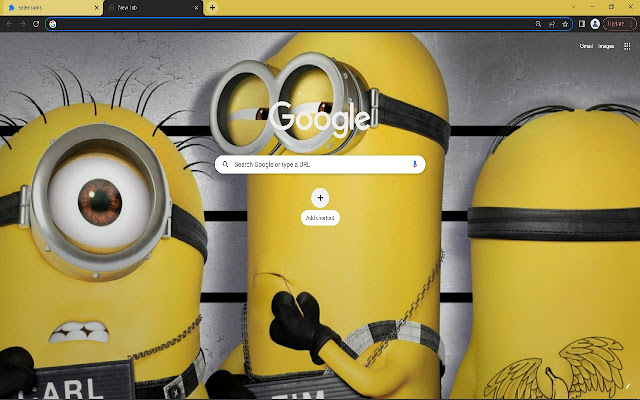This screenshot has width=640, height=400.
Task: Select the New Tab tab
Action: coord(153,8)
